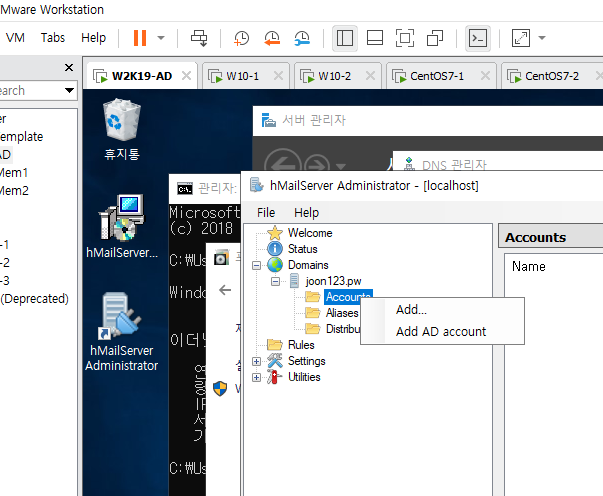Select Mem2 in the library list
603x496 pixels.
tap(14, 191)
